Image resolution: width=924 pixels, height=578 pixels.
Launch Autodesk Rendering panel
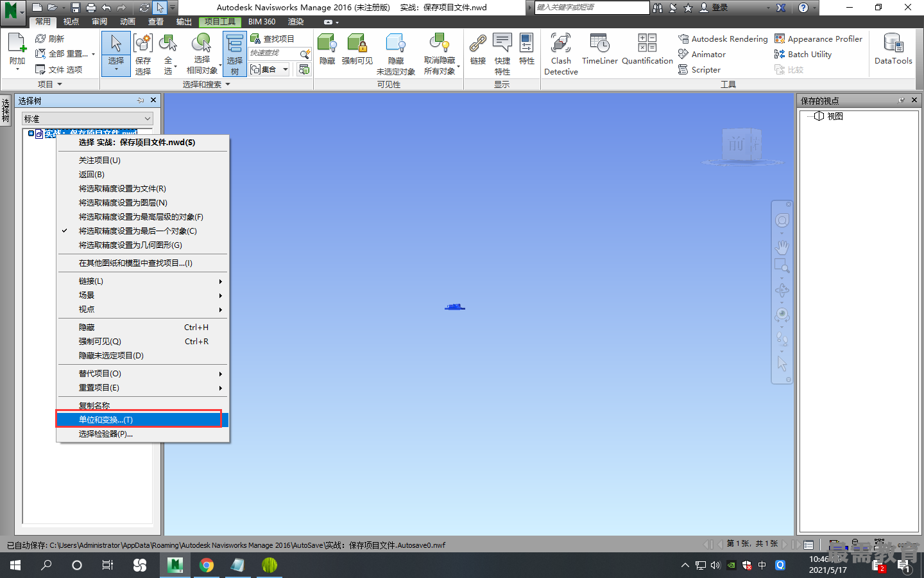(x=723, y=39)
